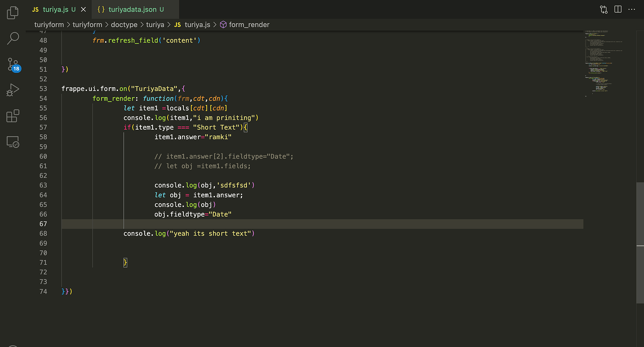The image size is (644, 347).
Task: Open the More Actions ellipsis menu
Action: point(632,9)
